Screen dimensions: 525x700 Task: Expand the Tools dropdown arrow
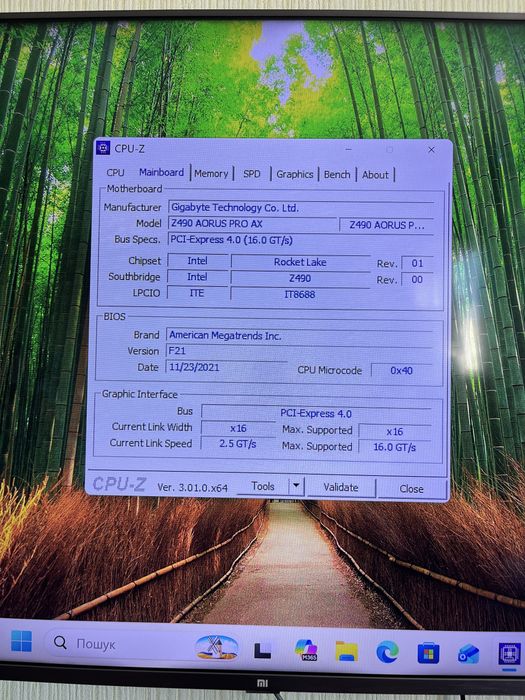point(296,486)
